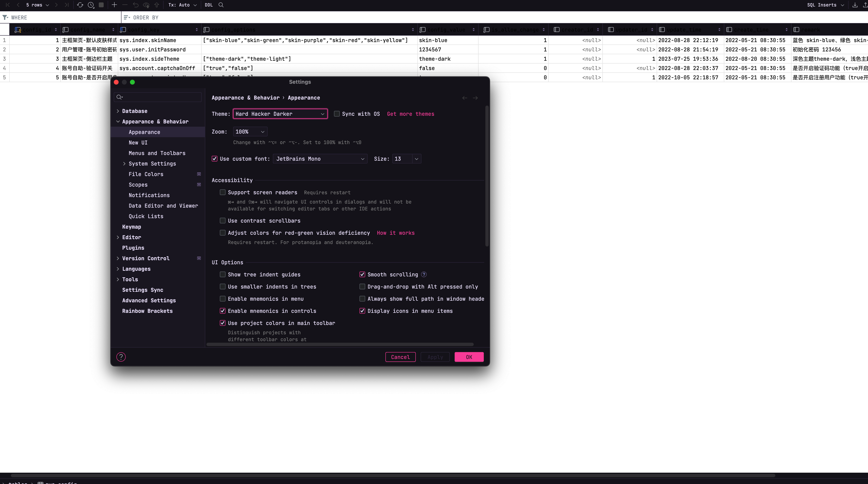Image resolution: width=868 pixels, height=484 pixels.
Task: Select Keymap in the settings sidebar
Action: click(132, 227)
